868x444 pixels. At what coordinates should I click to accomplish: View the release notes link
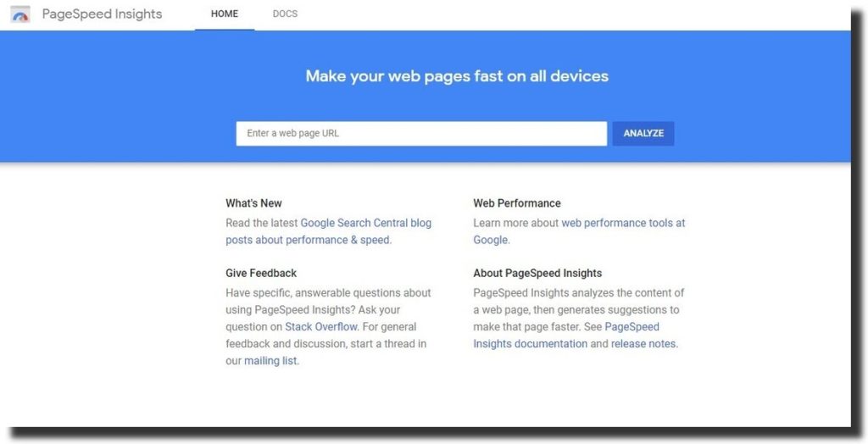coord(643,344)
